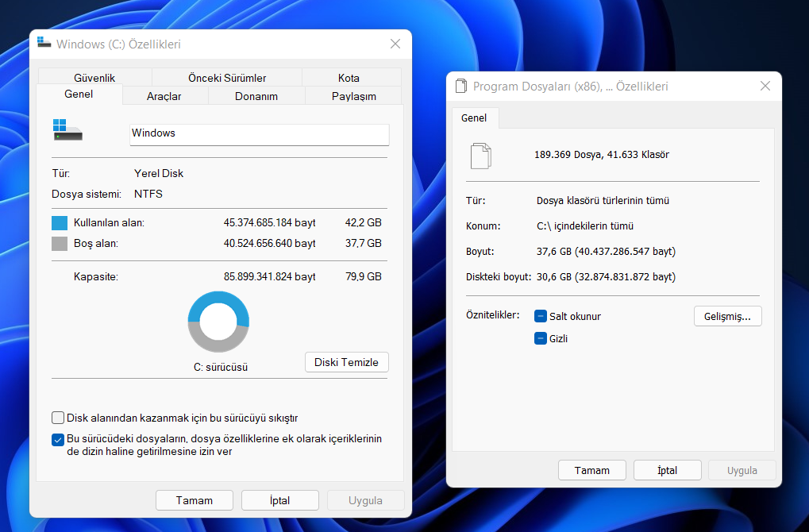The height and width of the screenshot is (532, 809).
Task: Close the Windows (C:) properties window
Action: tap(395, 44)
